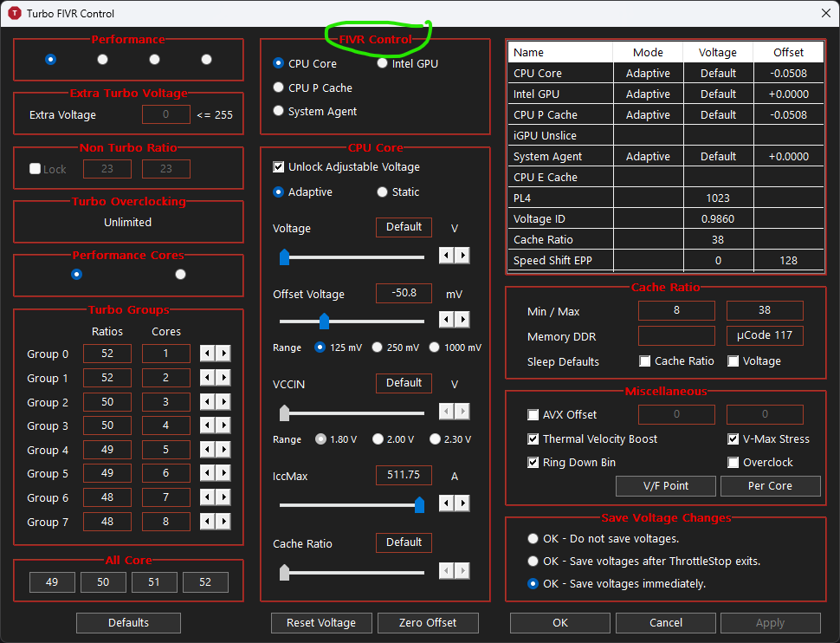Click right arrow for Turbo Group 4
Viewport: 840px width, 643px height.
click(x=224, y=450)
